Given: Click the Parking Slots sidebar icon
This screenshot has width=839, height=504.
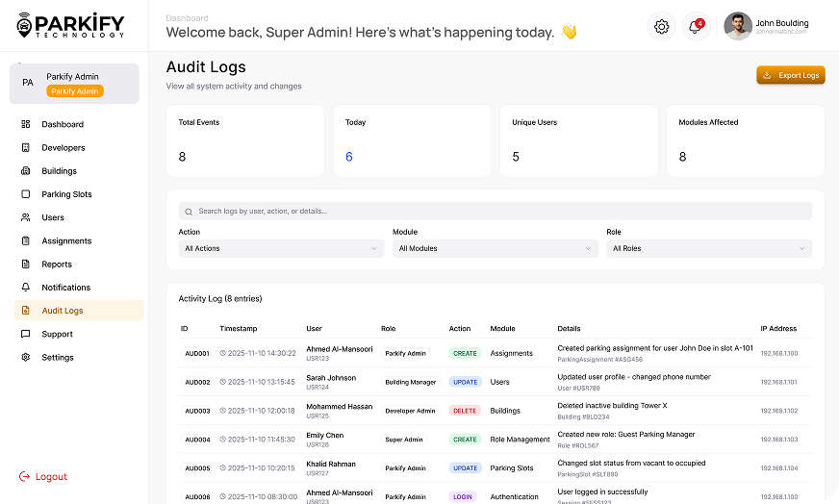Looking at the screenshot, I should click(x=25, y=194).
